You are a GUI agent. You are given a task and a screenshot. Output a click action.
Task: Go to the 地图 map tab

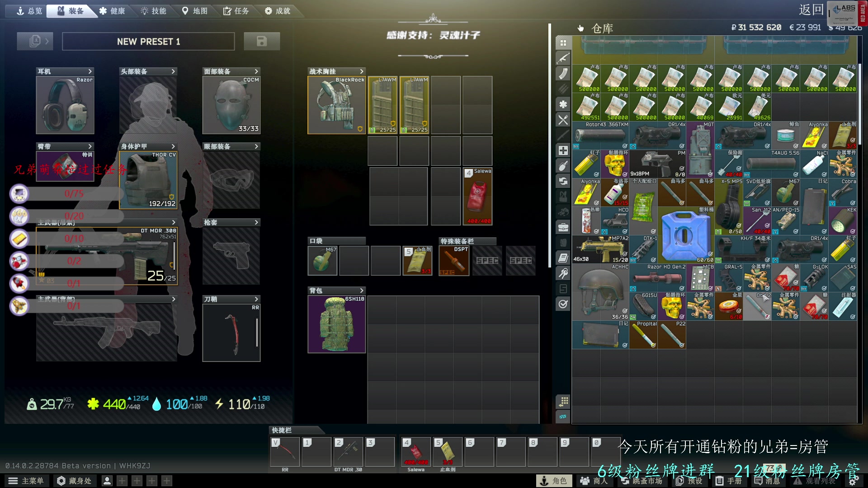(195, 11)
